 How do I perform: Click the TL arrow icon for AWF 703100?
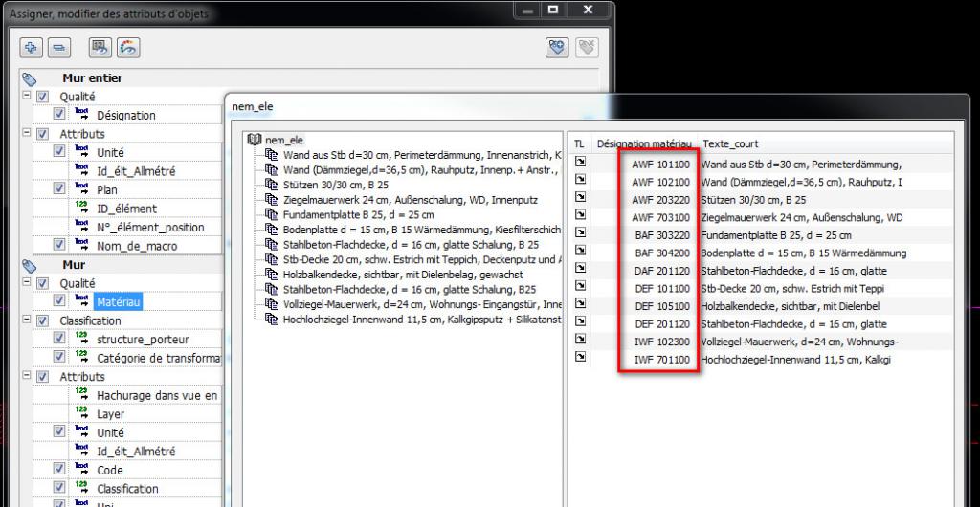[581, 215]
